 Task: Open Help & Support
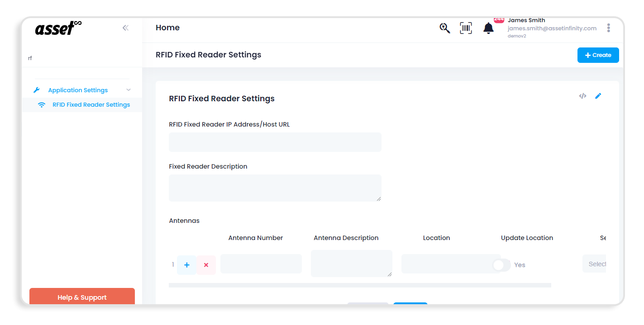[82, 297]
